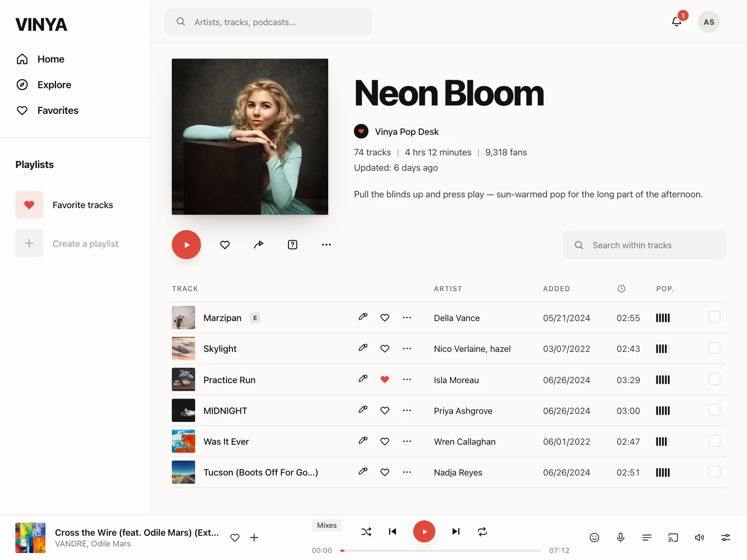
Task: Click the microphone icon on Practice Run
Action: 363,379
